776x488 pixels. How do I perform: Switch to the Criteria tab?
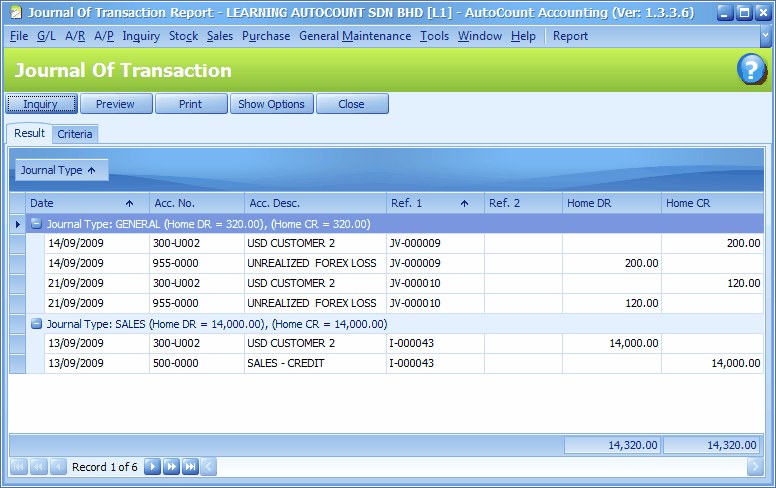click(75, 134)
